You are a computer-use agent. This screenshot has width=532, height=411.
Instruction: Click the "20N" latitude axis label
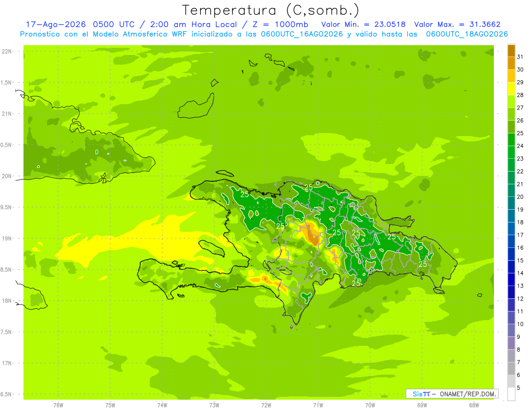pos(7,176)
